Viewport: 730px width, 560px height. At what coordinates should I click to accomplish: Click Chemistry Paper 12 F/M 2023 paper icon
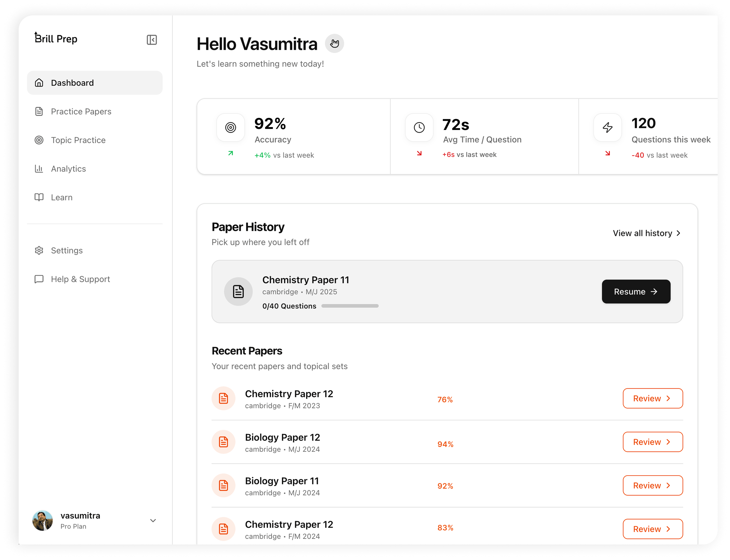(x=224, y=398)
